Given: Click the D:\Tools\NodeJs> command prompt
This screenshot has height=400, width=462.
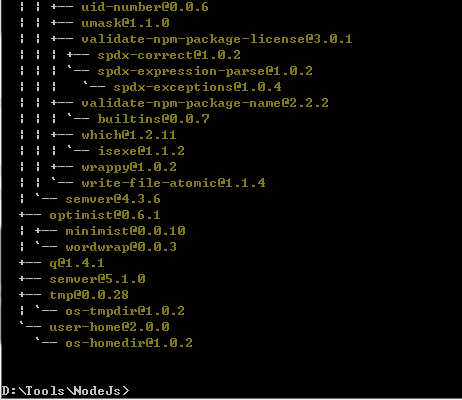Looking at the screenshot, I should pyautogui.click(x=65, y=391).
